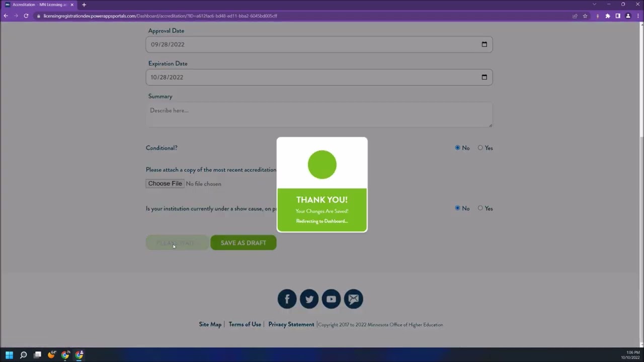Open a new browser tab
This screenshot has height=362, width=644.
(84, 5)
